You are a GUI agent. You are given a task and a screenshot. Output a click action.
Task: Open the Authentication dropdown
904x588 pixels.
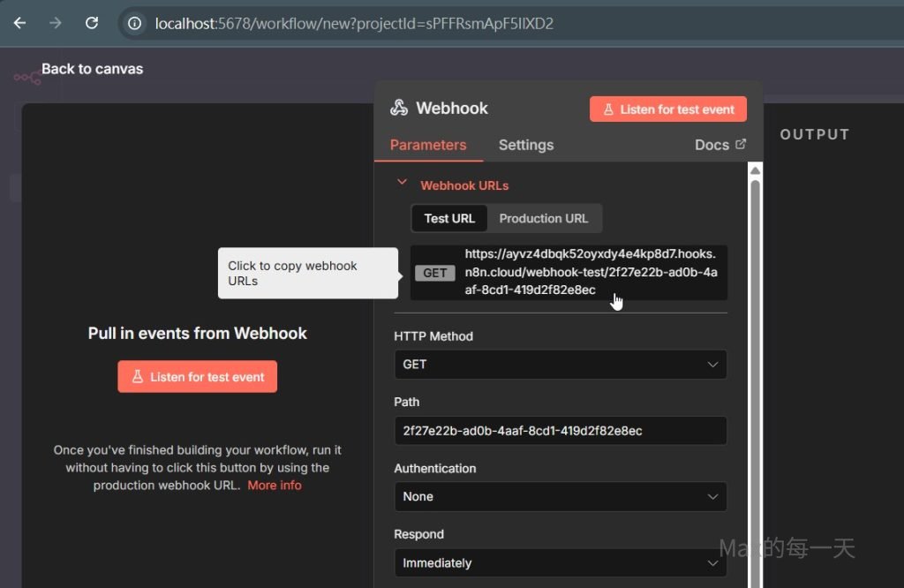(x=561, y=497)
